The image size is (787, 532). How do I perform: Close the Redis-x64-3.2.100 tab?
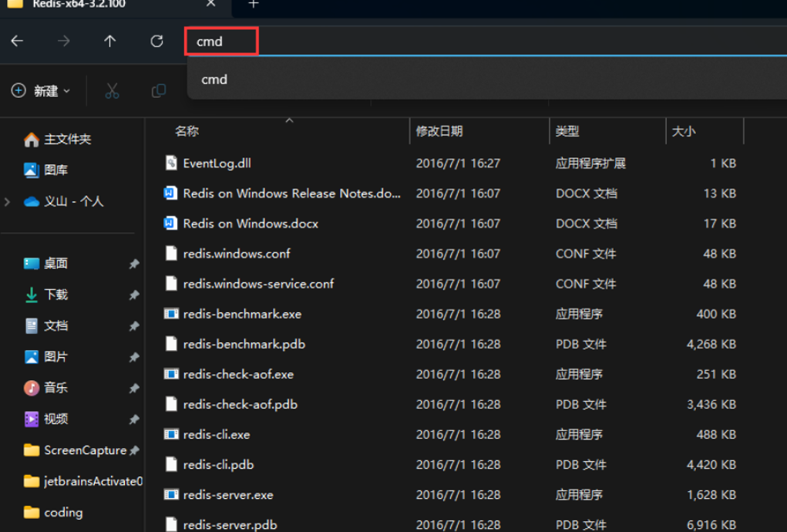(x=210, y=4)
